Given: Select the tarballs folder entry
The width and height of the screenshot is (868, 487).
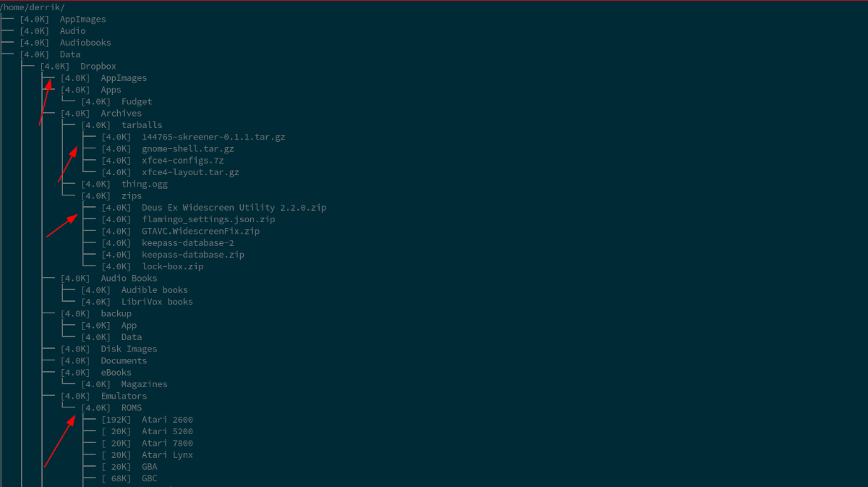Looking at the screenshot, I should (x=142, y=125).
